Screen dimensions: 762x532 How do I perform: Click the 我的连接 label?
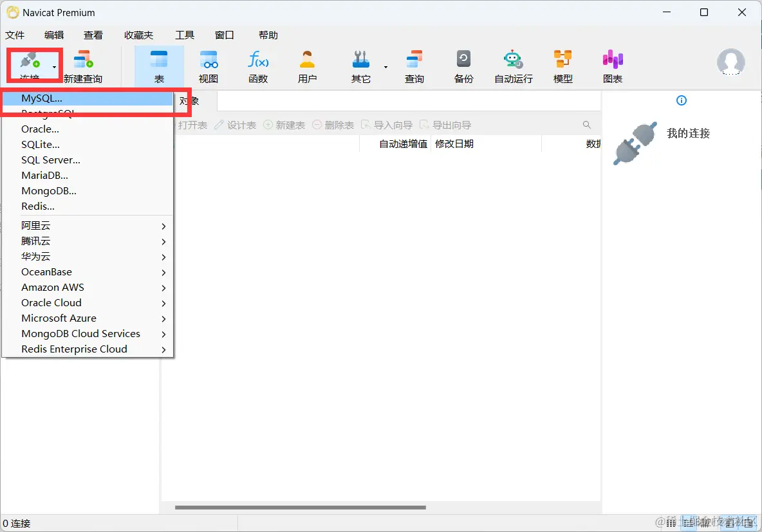pos(688,133)
